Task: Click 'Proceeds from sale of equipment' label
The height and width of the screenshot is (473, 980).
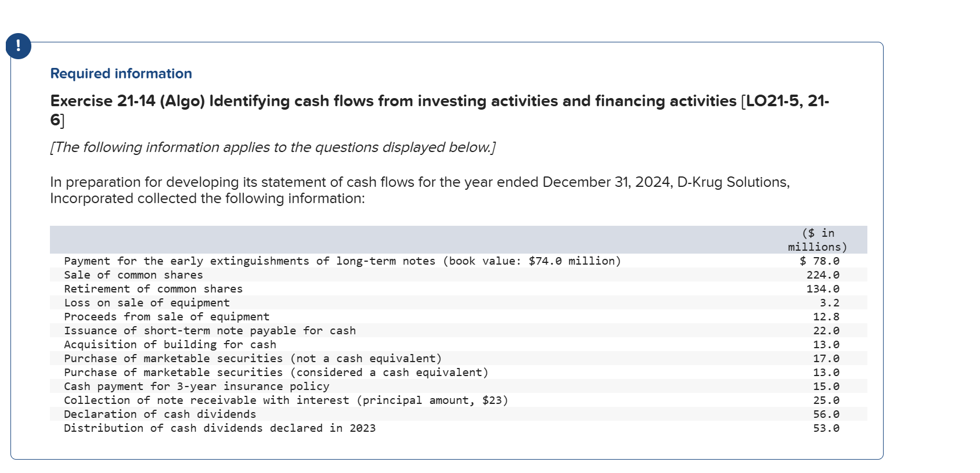Action: coord(167,317)
